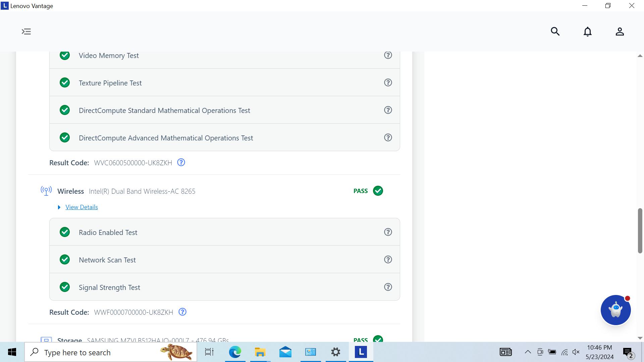This screenshot has height=362, width=644.
Task: Open the Lenovo virtual assistant chatbot
Action: point(615,310)
